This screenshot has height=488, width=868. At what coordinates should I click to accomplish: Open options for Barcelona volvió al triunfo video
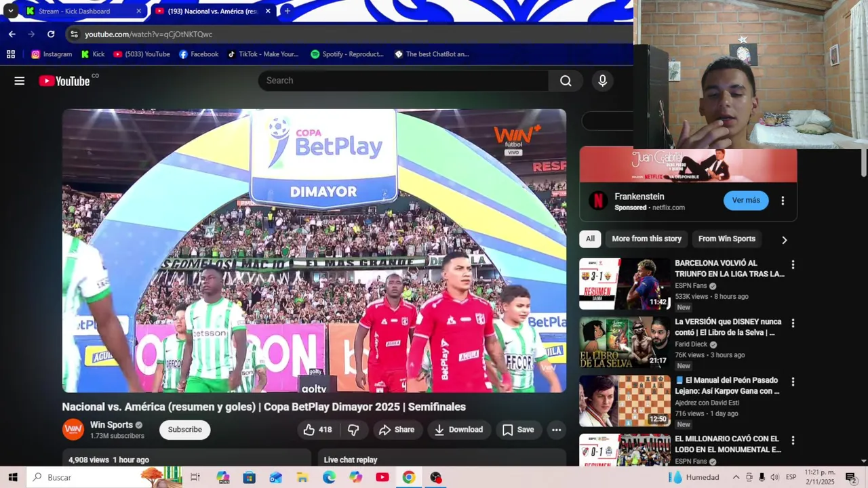click(793, 265)
